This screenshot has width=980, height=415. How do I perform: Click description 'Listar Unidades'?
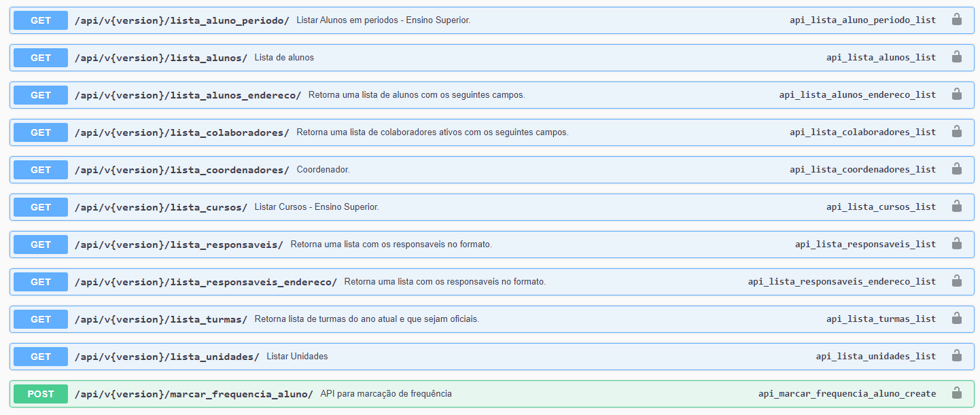[x=297, y=357]
